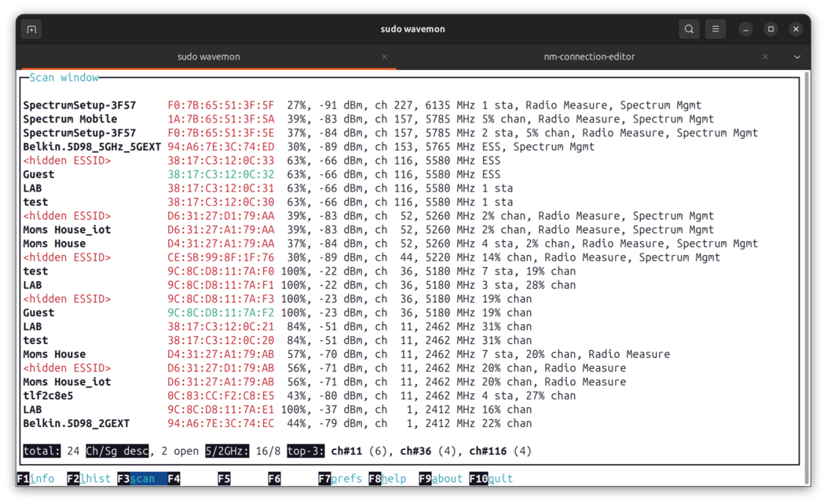Switch to the nm-connection-editor tab
Image resolution: width=827 pixels, height=504 pixels.
pyautogui.click(x=589, y=57)
